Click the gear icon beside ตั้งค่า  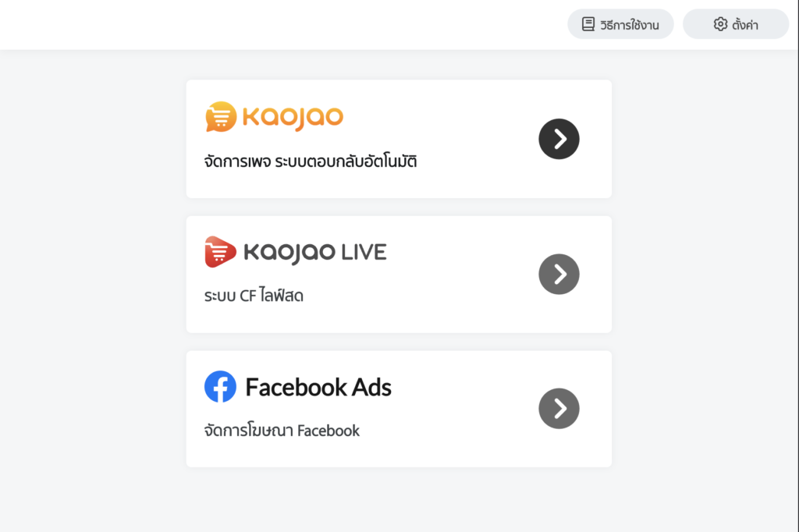720,25
